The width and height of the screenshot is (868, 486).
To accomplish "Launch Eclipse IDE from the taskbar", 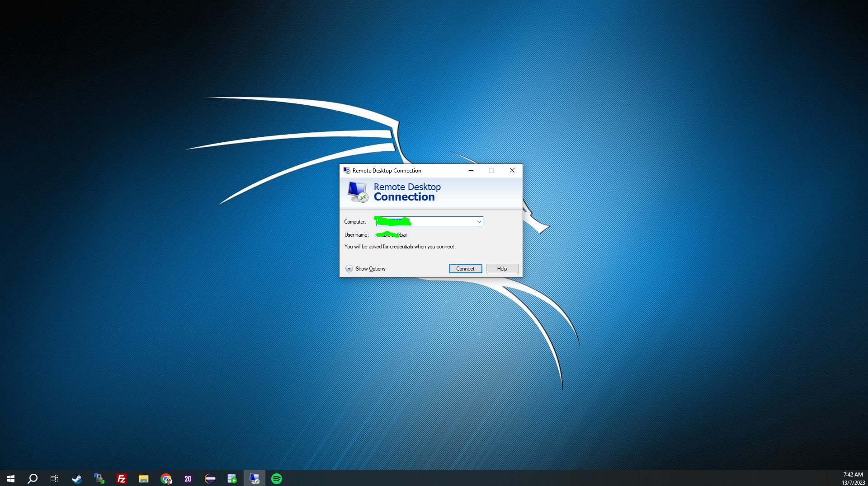I will click(x=210, y=478).
